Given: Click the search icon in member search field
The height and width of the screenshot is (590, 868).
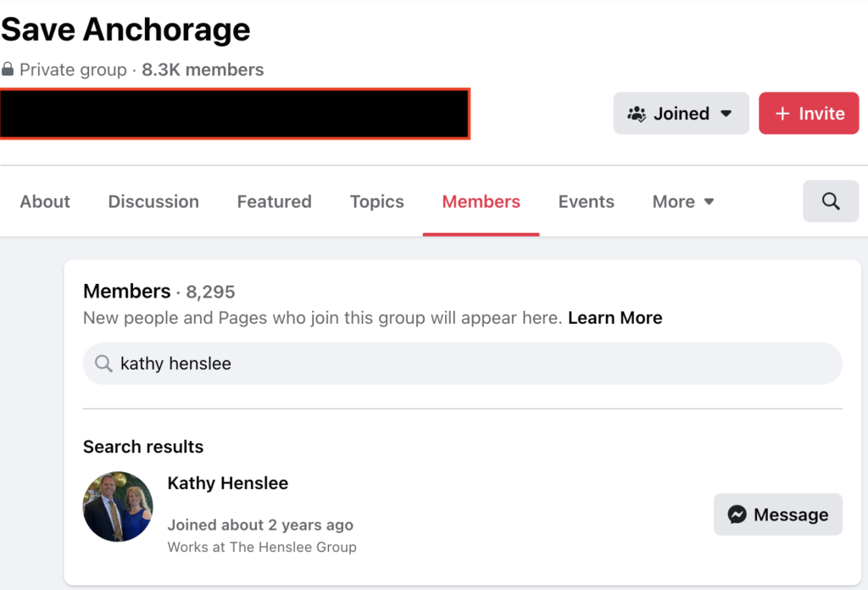Looking at the screenshot, I should (103, 364).
